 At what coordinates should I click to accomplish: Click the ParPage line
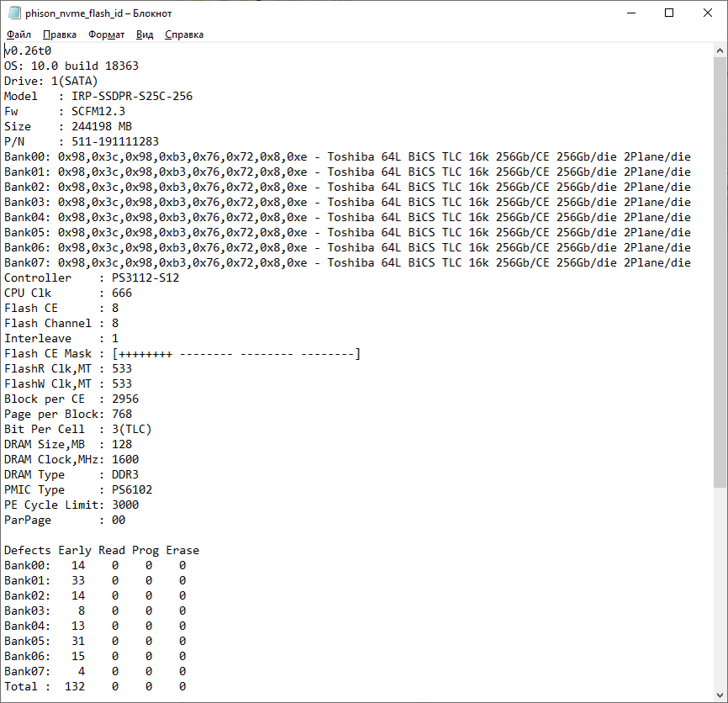(65, 520)
